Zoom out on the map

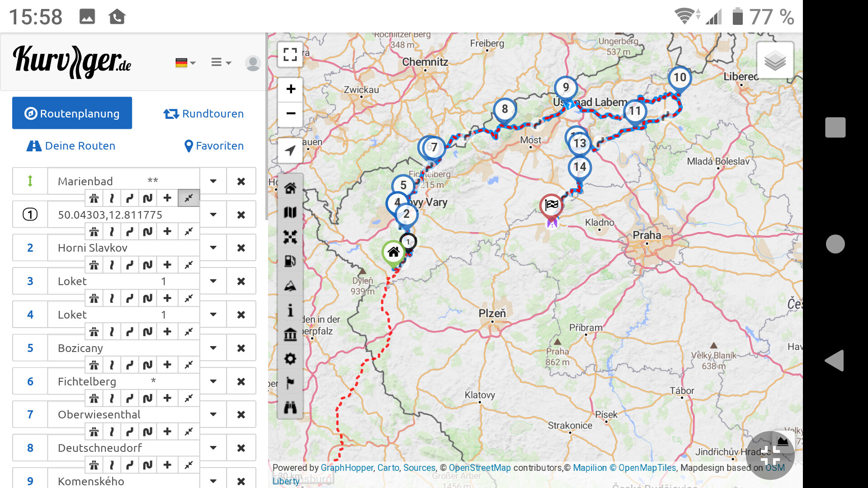click(291, 113)
